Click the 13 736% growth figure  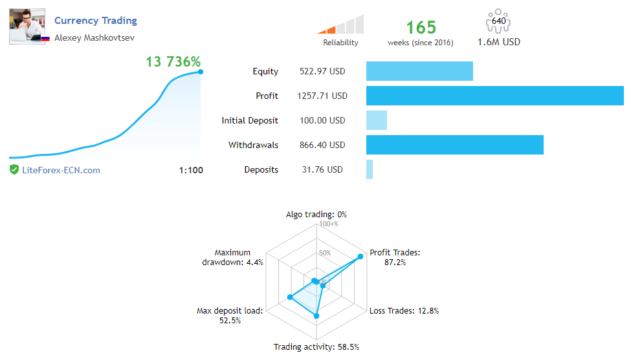tap(173, 62)
